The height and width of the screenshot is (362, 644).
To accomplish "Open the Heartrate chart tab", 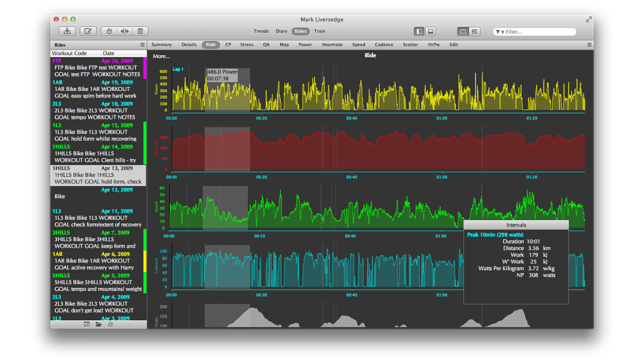I will pos(332,45).
